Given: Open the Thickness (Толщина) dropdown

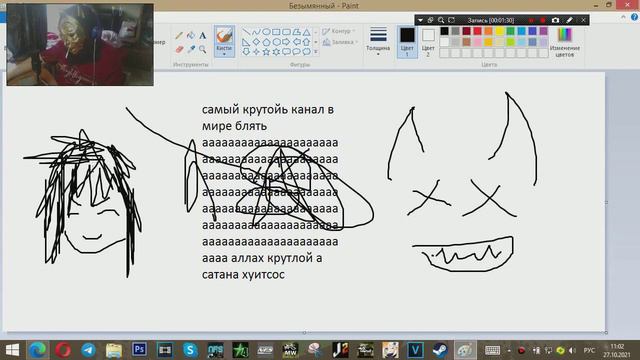Looking at the screenshot, I should pos(378,42).
